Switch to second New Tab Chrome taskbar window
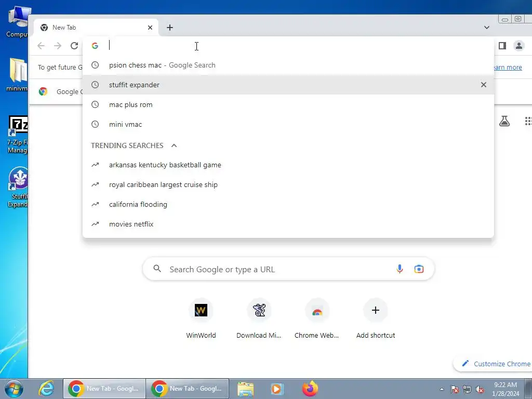Viewport: 532px width, 399px height. pos(187,389)
